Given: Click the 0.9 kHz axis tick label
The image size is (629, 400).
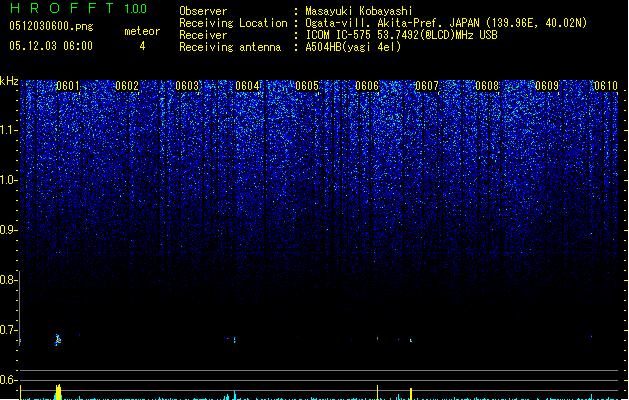Looking at the screenshot, I should coord(8,230).
